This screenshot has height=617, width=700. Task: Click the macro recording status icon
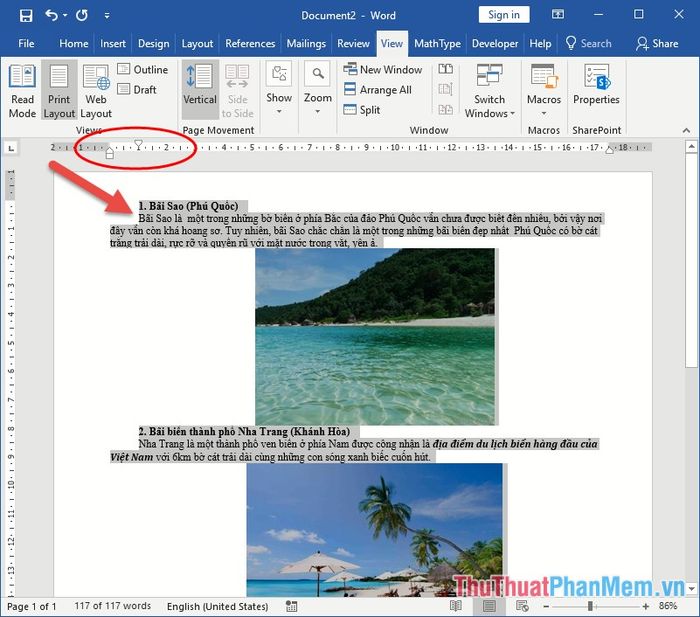click(292, 606)
